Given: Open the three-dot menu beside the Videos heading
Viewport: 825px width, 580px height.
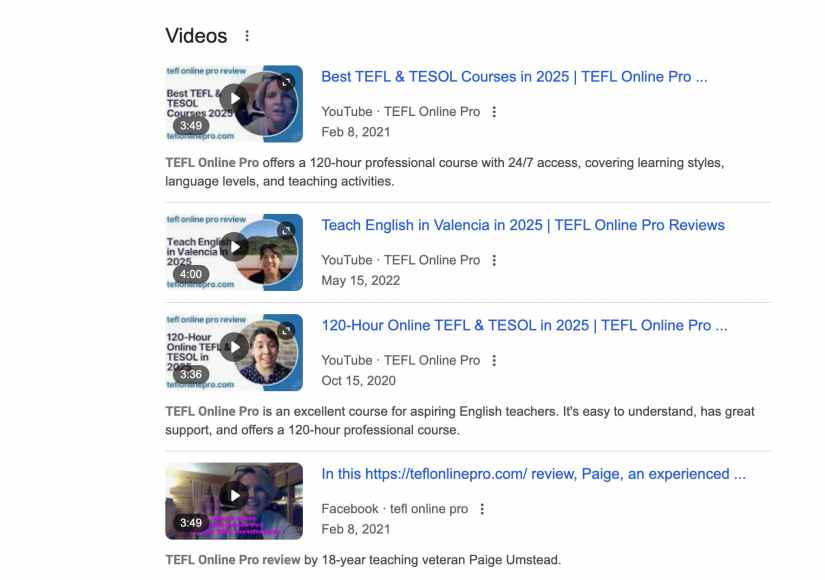Looking at the screenshot, I should [x=247, y=35].
